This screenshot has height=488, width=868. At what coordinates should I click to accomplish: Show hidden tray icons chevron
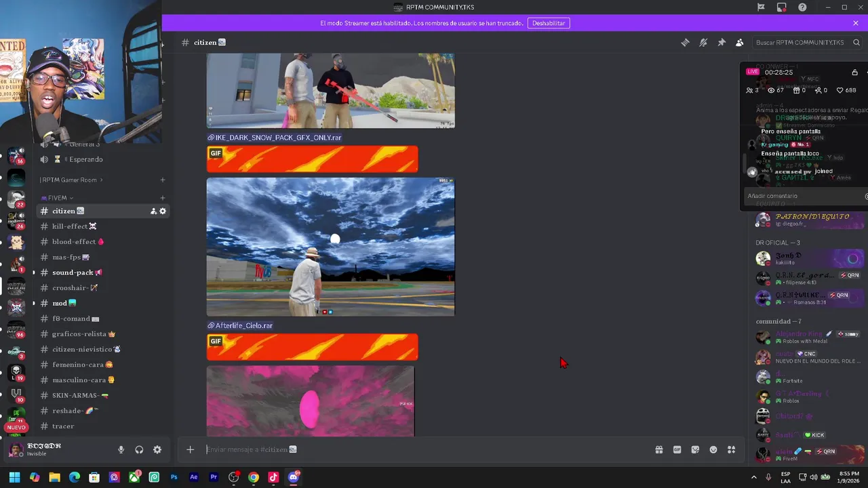pyautogui.click(x=753, y=477)
